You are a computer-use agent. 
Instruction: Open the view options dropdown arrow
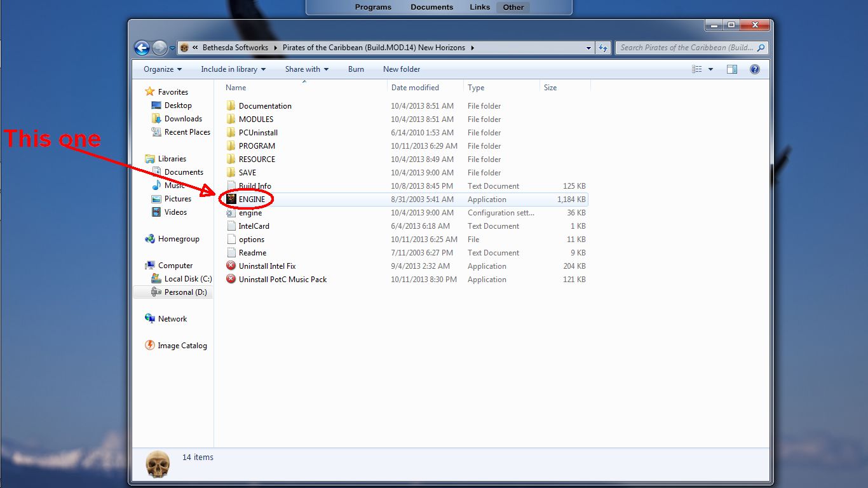pos(710,69)
